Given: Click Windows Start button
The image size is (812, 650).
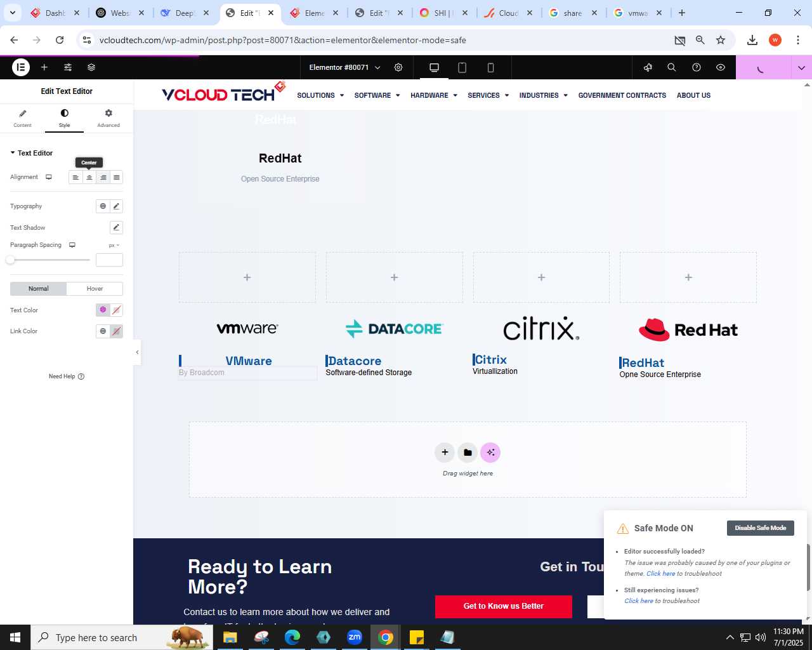Looking at the screenshot, I should pyautogui.click(x=15, y=637).
